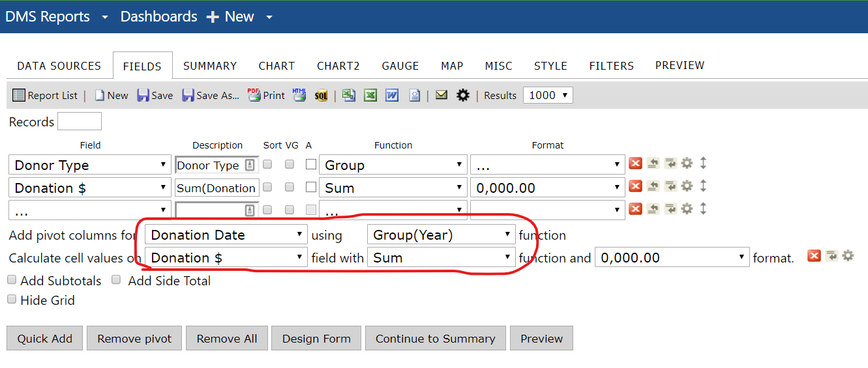Export report via the HTML icon
868x368 pixels.
[299, 95]
